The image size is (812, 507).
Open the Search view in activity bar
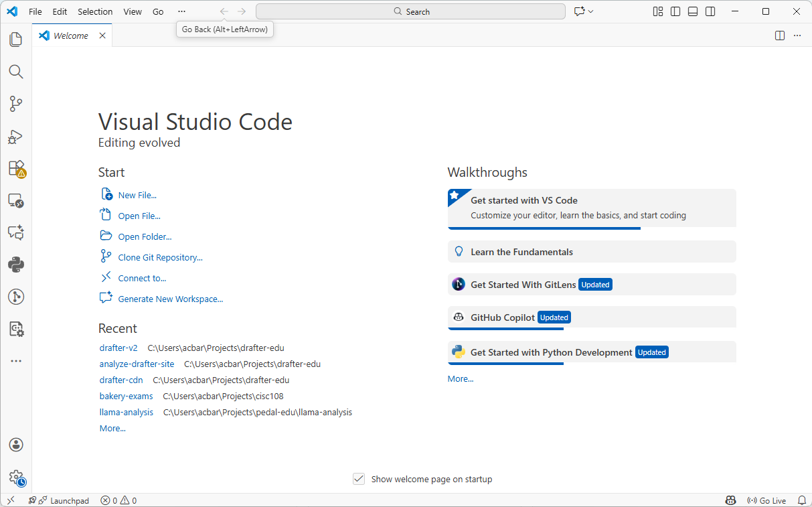16,72
